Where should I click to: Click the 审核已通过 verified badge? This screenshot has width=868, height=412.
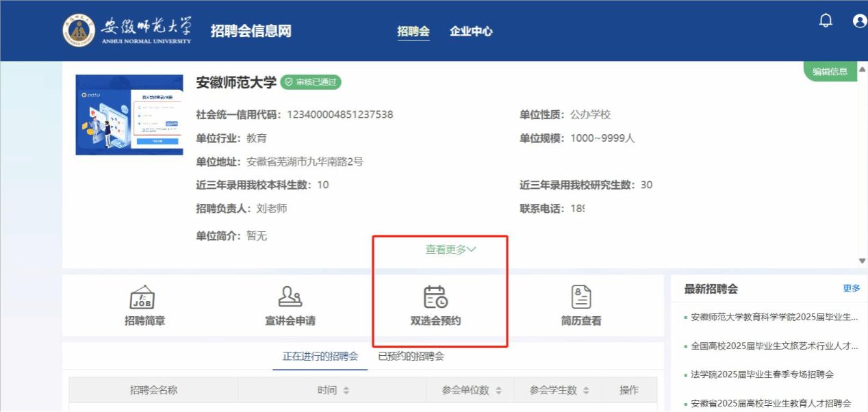coord(311,82)
